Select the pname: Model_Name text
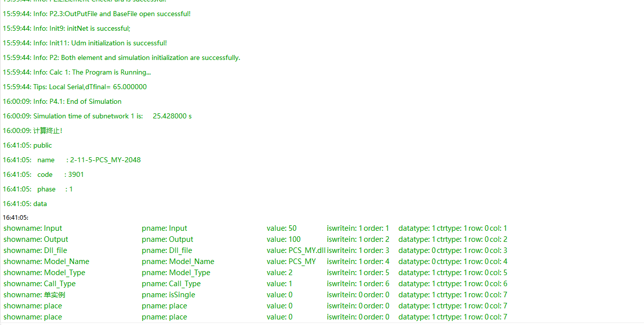 178,262
